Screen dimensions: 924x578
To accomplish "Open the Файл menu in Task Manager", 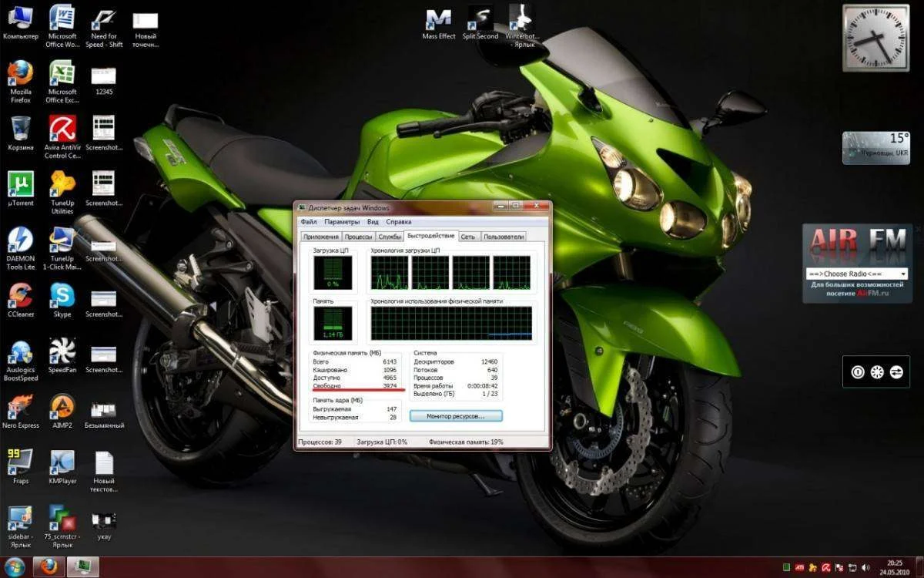I will pos(308,221).
